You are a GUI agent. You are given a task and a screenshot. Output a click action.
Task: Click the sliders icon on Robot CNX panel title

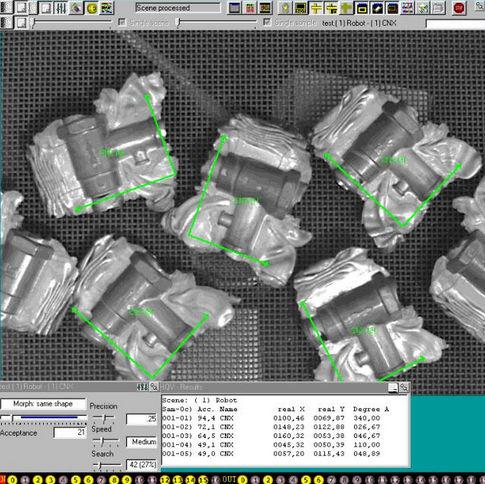(142, 387)
